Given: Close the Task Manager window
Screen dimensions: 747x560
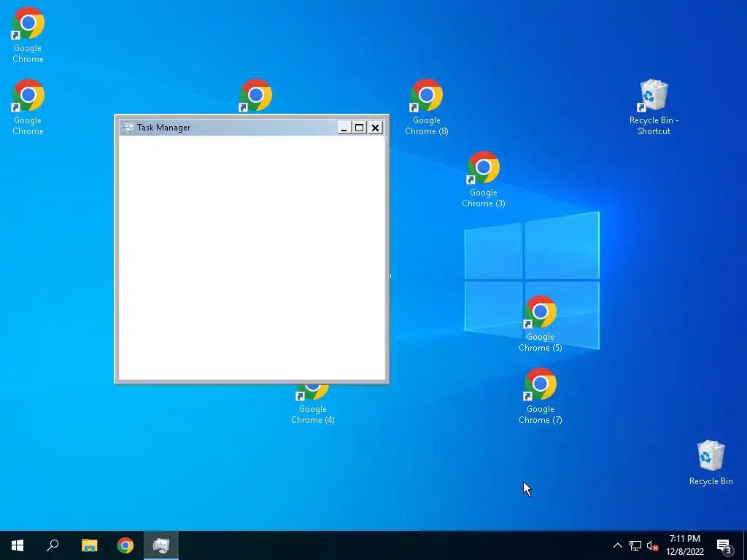Looking at the screenshot, I should coord(376,128).
